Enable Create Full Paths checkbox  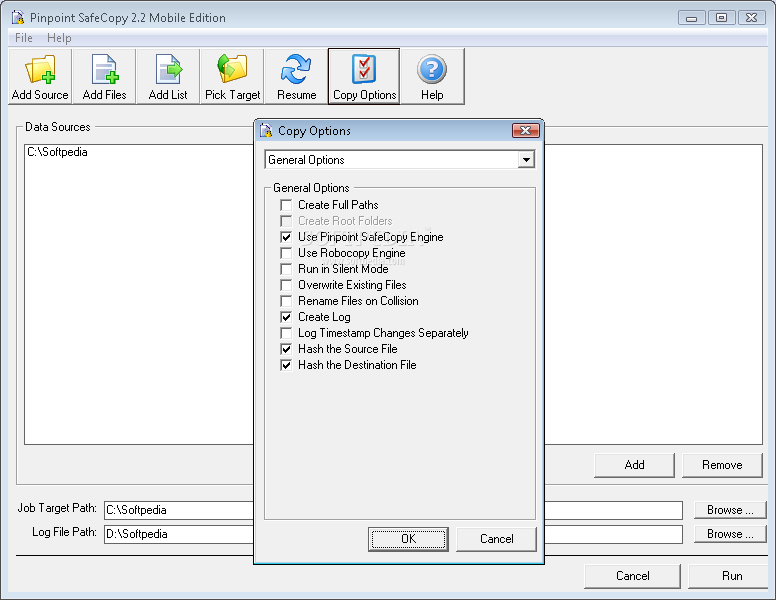pyautogui.click(x=286, y=205)
